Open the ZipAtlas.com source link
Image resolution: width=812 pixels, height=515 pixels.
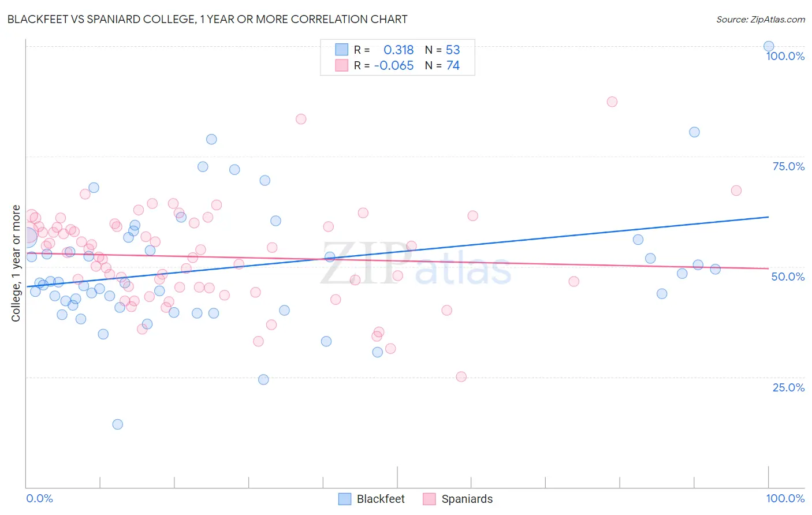761,19
